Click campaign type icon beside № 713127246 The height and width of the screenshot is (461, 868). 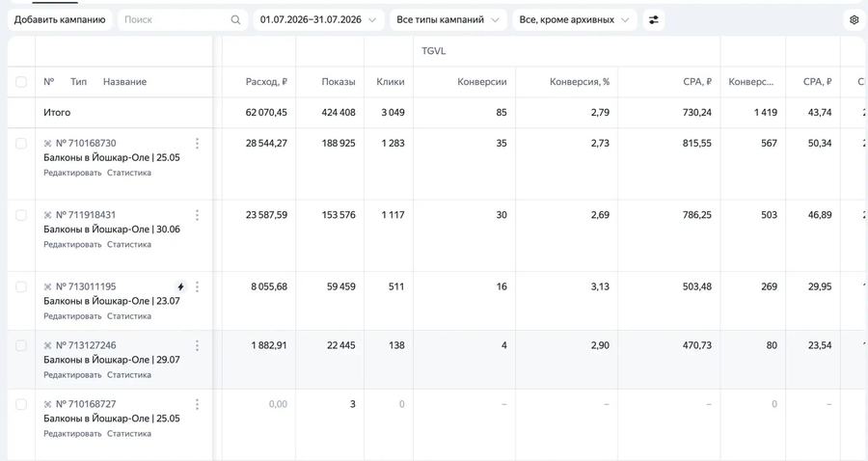coord(47,345)
